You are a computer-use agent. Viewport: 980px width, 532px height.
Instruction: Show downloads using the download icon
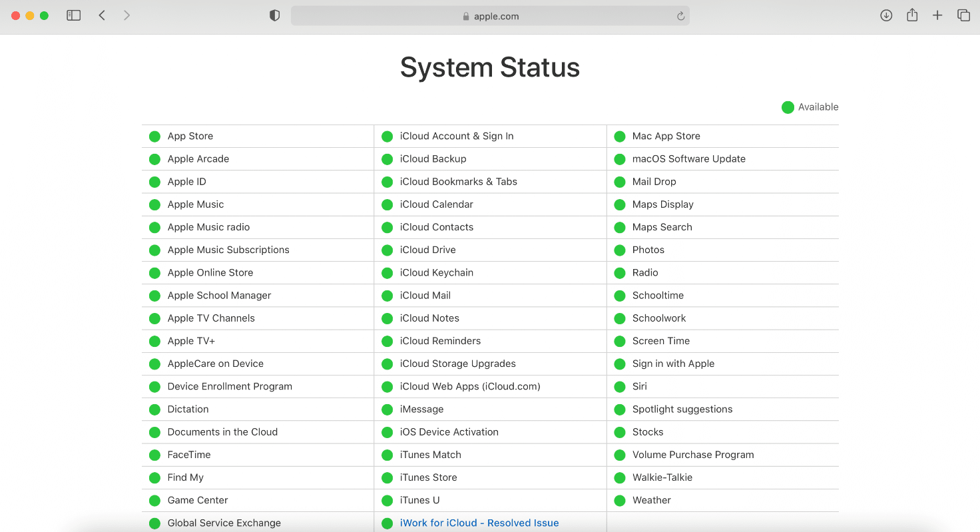pos(886,15)
